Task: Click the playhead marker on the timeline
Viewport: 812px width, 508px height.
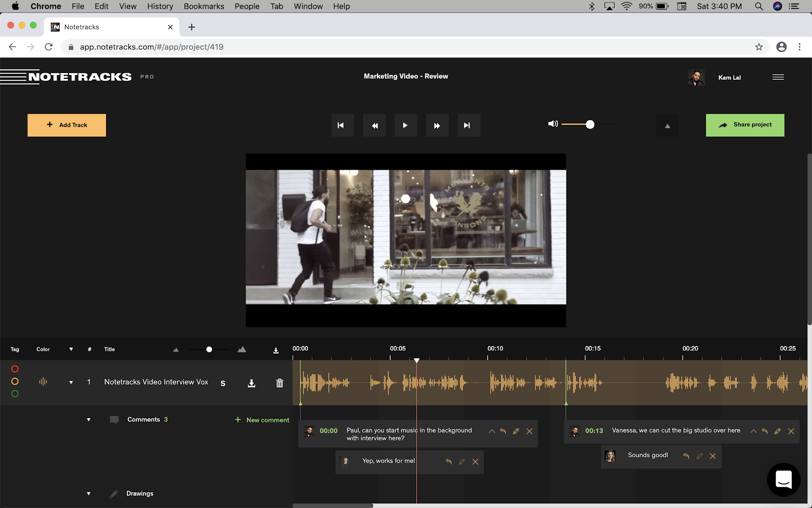Action: coord(417,360)
